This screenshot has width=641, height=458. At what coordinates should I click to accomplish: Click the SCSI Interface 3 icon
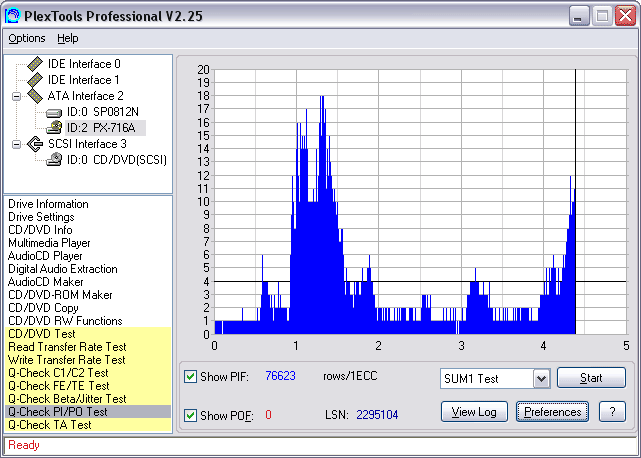(35, 144)
